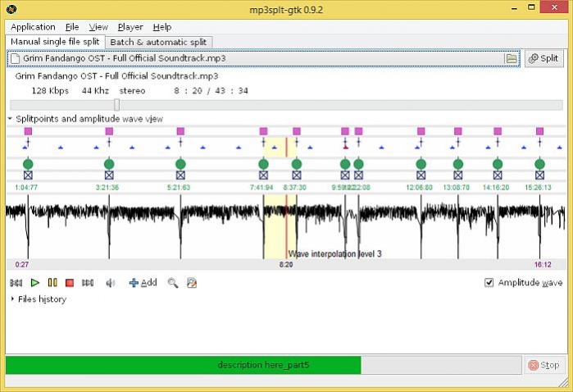This screenshot has width=573, height=392.
Task: Click the 16:12 right edge time label
Action: [543, 264]
